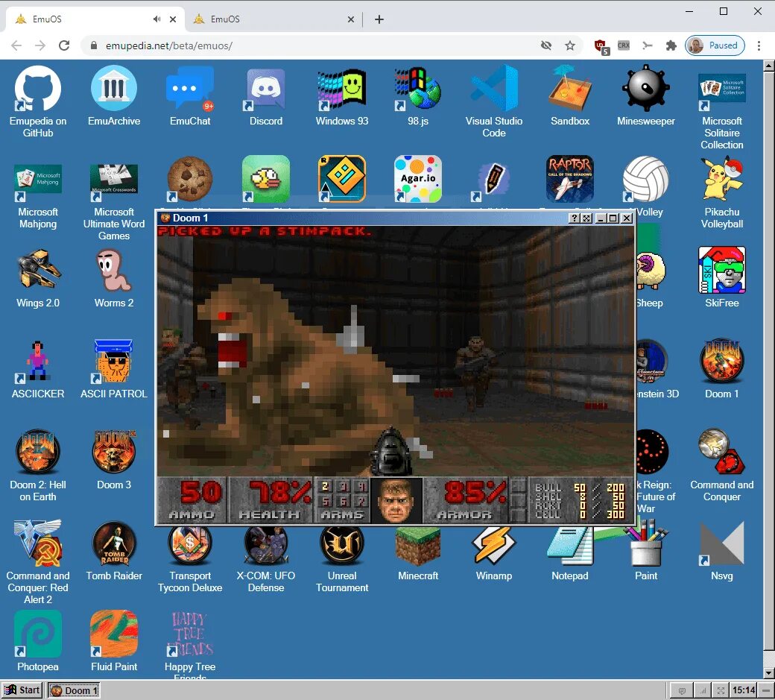Click the browser address bar
775x700 pixels.
tap(316, 45)
